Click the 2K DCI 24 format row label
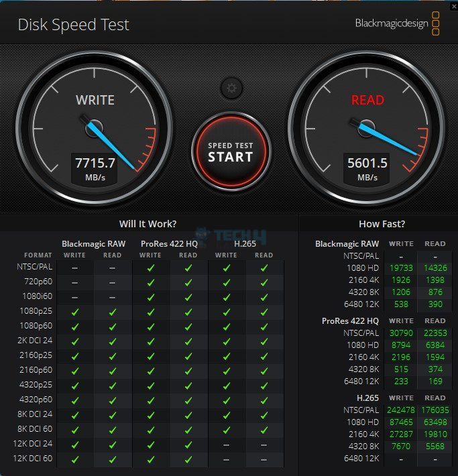The height and width of the screenshot is (476, 458). tap(35, 341)
